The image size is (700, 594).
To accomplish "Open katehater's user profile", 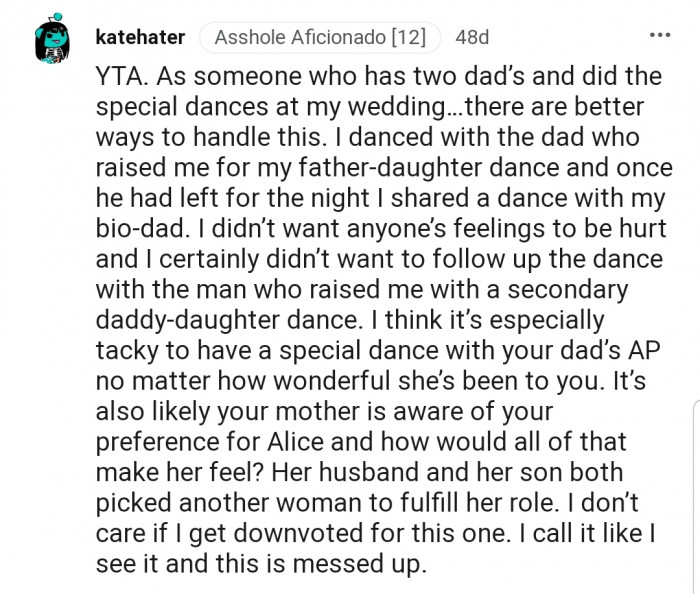I will pos(140,38).
